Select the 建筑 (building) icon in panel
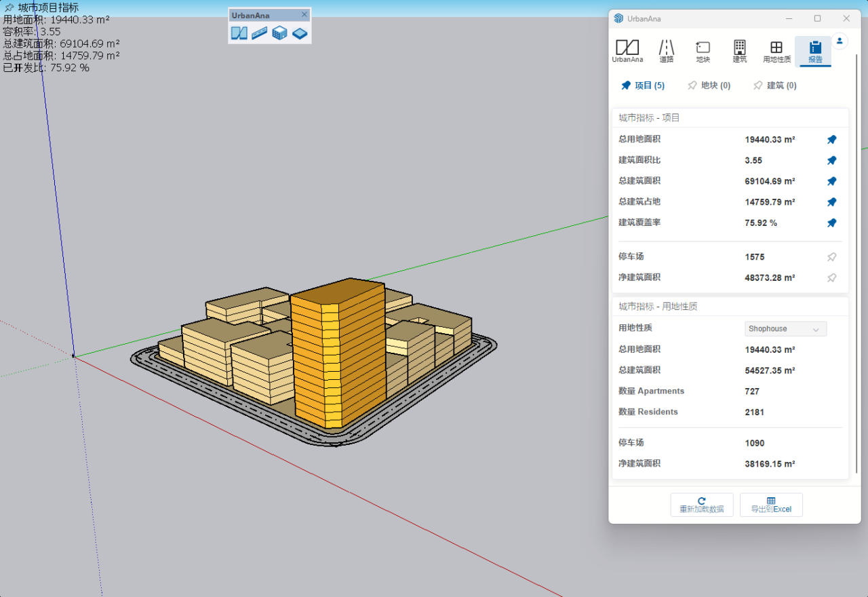 pos(740,51)
